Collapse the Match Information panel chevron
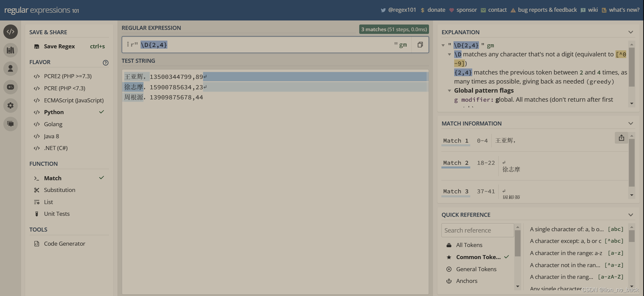The width and height of the screenshot is (644, 296). (x=631, y=124)
